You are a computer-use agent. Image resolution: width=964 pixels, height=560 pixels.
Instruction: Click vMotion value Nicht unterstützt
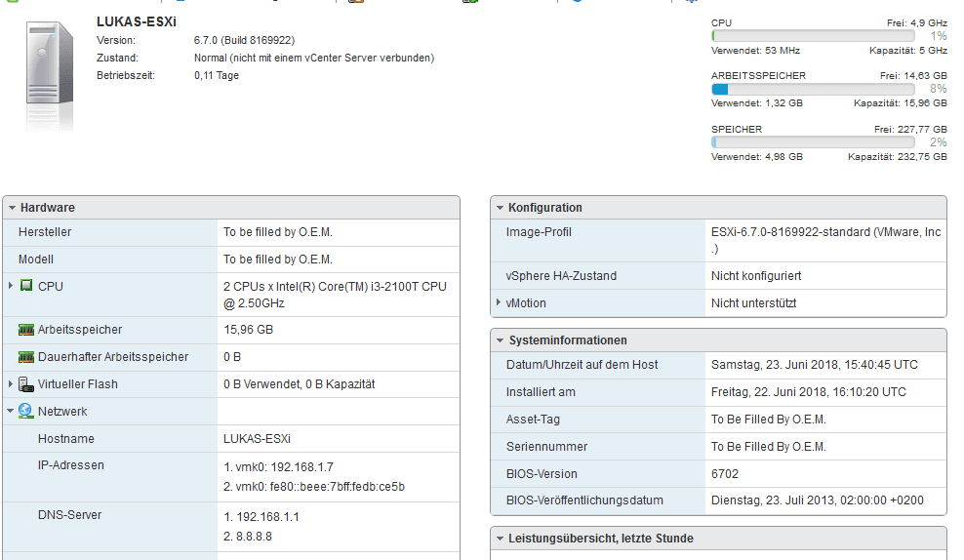point(754,302)
